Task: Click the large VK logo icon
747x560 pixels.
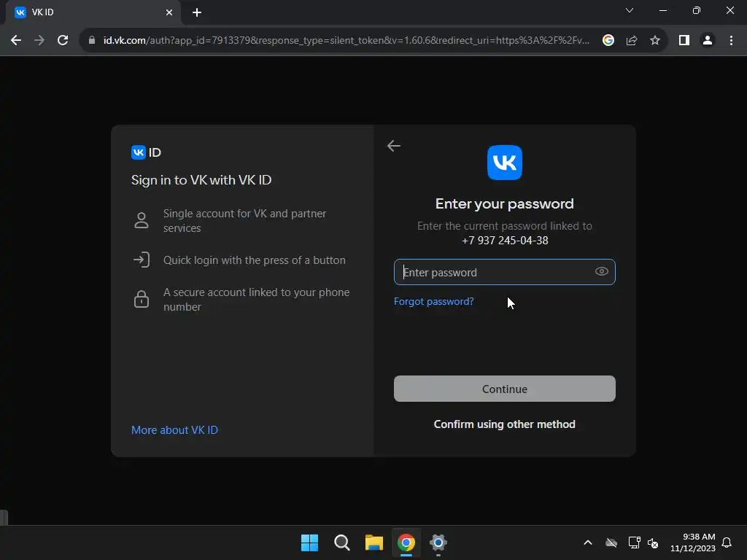Action: click(x=505, y=163)
